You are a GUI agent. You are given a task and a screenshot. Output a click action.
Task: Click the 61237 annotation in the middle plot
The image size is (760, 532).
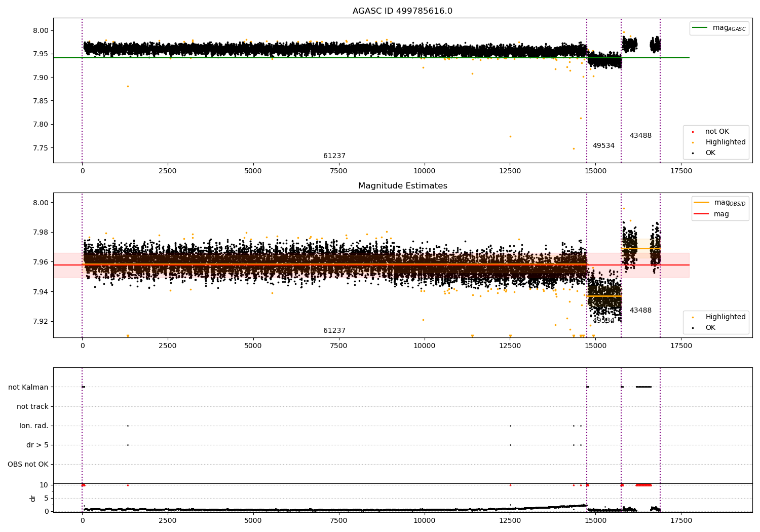334,331
